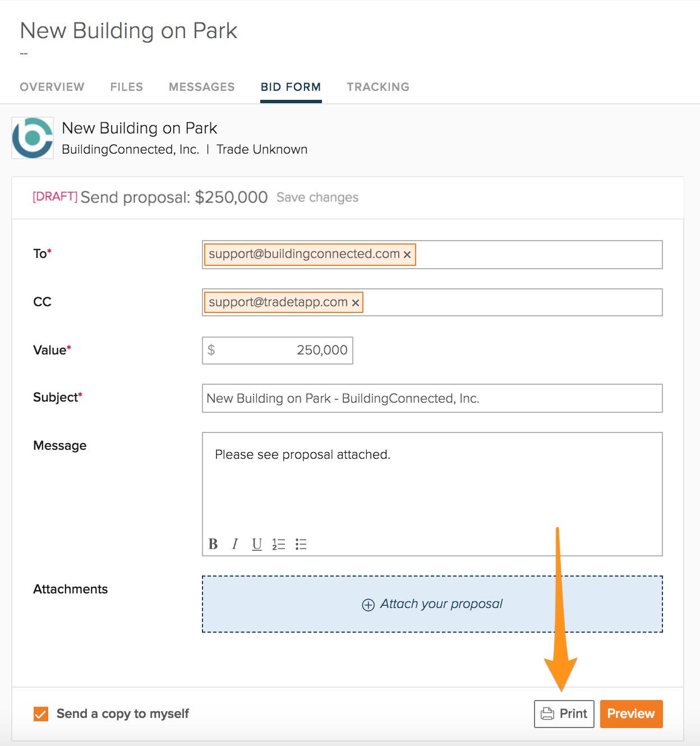Open the Overview tab
700x746 pixels.
pyautogui.click(x=52, y=87)
